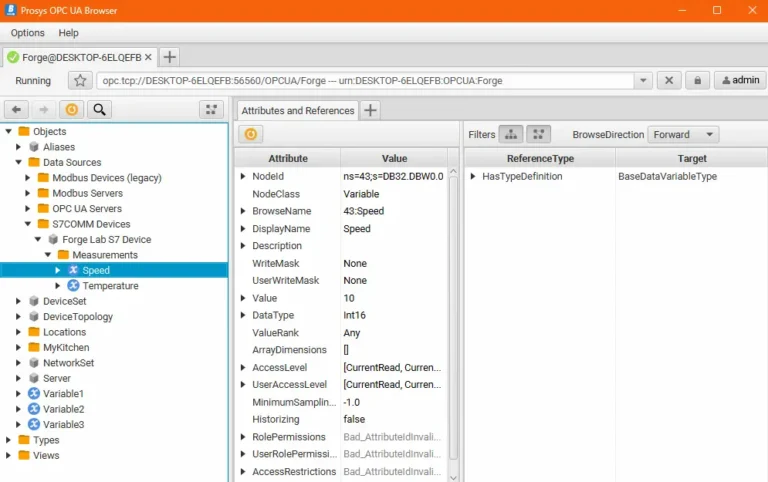This screenshot has height=482, width=768.
Task: Open the admin user button
Action: [740, 80]
